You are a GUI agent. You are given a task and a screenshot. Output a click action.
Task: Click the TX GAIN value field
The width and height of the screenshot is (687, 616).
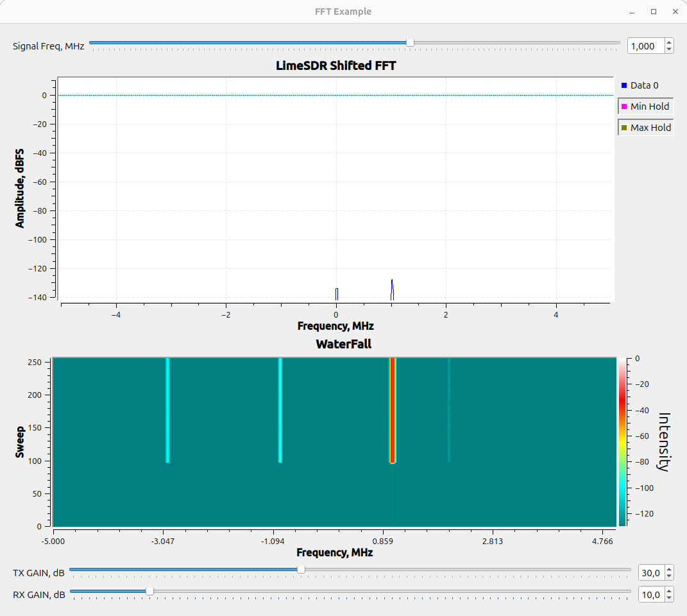651,572
